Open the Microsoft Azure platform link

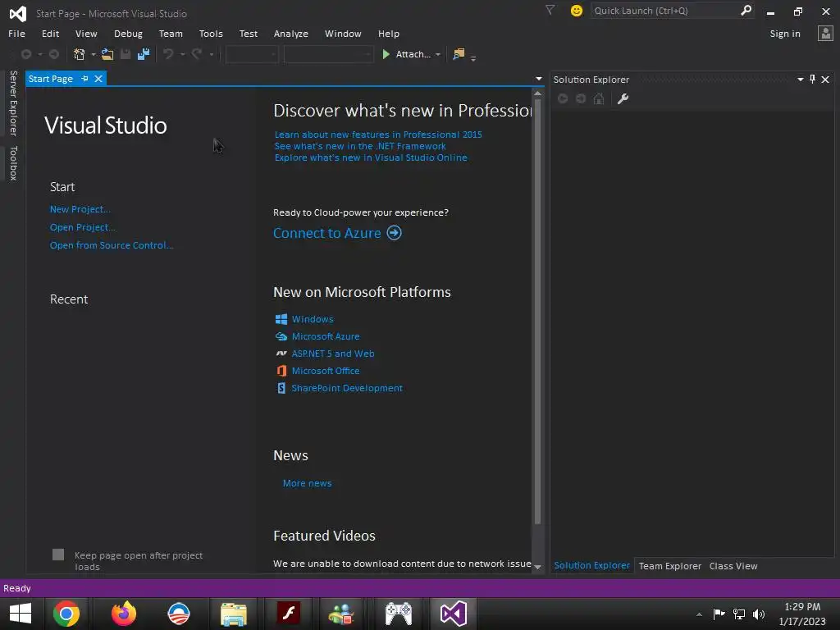tap(325, 336)
